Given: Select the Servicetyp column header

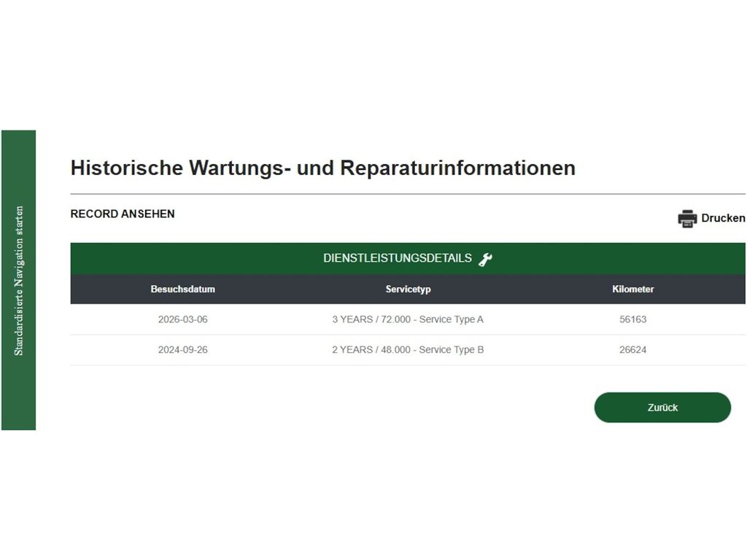Looking at the screenshot, I should 408,289.
